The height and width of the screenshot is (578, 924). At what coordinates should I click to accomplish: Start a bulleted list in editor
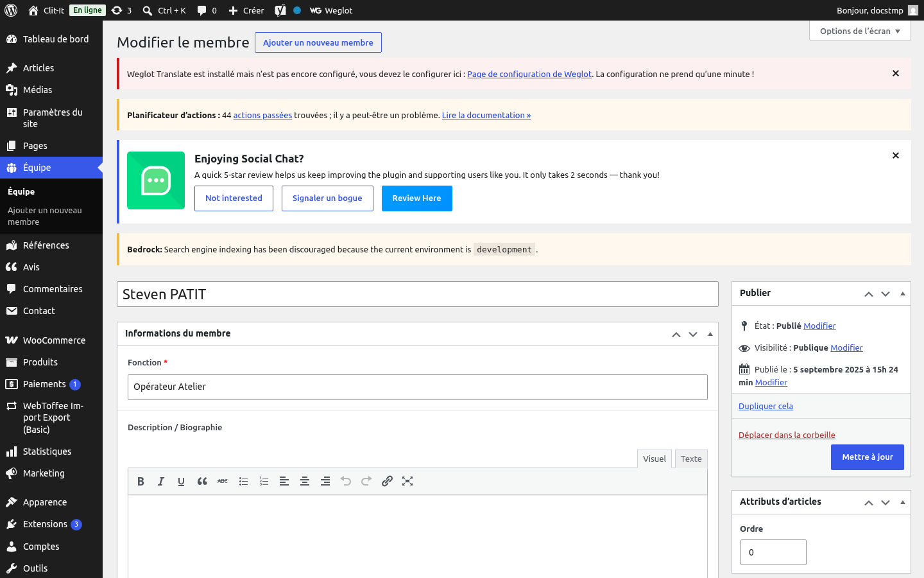pyautogui.click(x=243, y=481)
